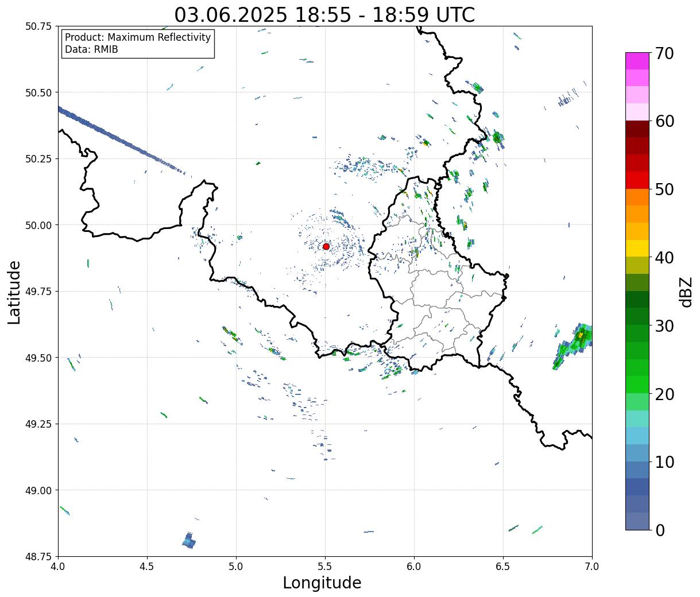
Task: Click the colorbar tick label 10
Action: [x=664, y=462]
